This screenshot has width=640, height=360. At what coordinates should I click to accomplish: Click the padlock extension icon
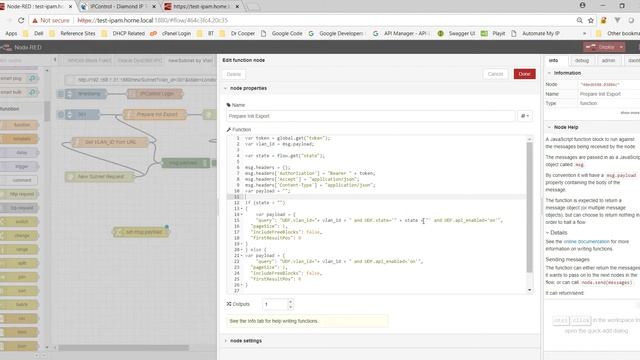click(x=603, y=20)
